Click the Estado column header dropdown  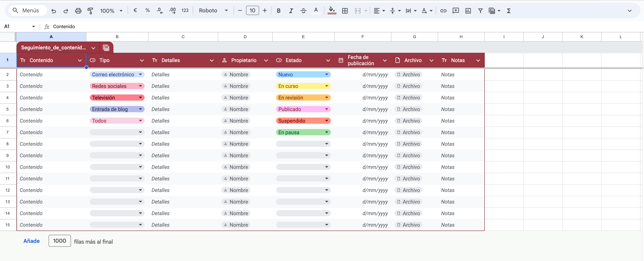pyautogui.click(x=328, y=60)
